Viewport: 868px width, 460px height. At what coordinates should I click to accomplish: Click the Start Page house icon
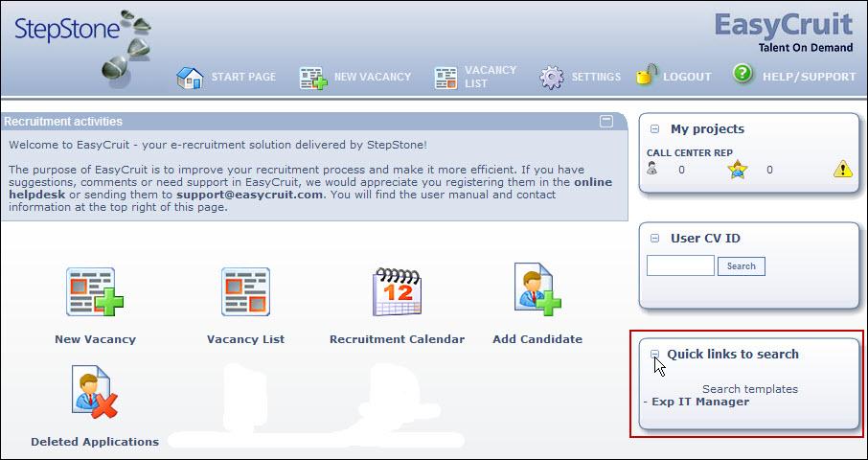(x=190, y=78)
